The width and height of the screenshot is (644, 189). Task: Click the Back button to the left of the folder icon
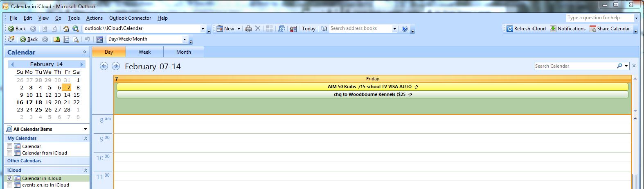point(29,39)
